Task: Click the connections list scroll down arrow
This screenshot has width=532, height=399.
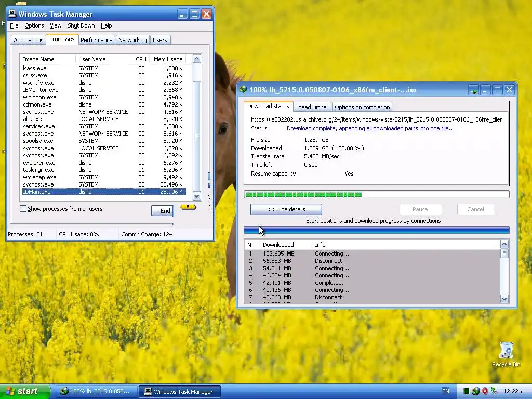Action: (504, 299)
